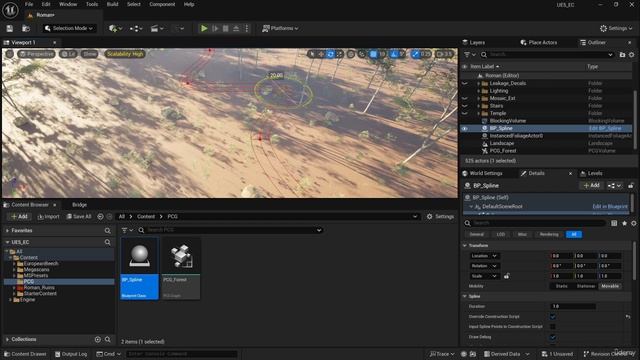Toggle the world/local coordinate system icon

coord(351,54)
